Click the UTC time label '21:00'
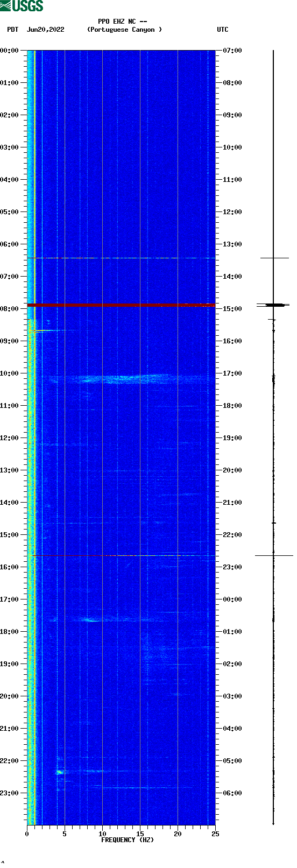This screenshot has height=868, width=297. [x=232, y=503]
